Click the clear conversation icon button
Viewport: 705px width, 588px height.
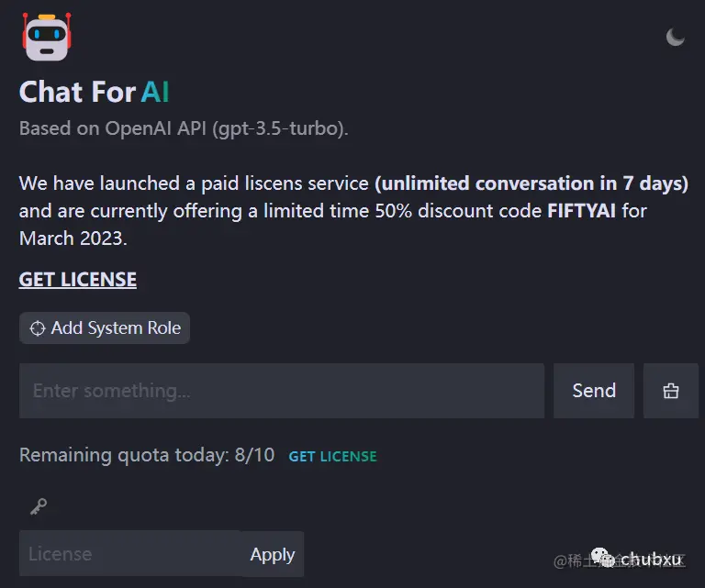click(671, 391)
